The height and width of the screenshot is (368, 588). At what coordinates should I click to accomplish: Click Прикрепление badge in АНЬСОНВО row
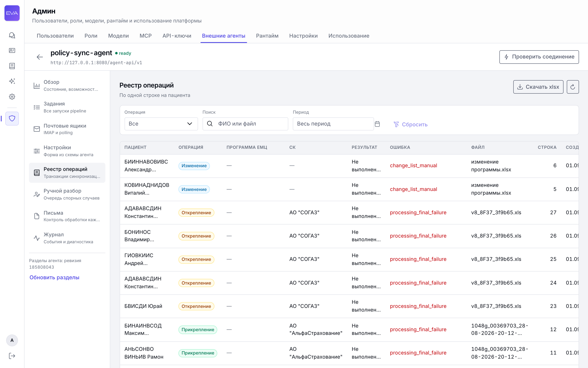(198, 353)
